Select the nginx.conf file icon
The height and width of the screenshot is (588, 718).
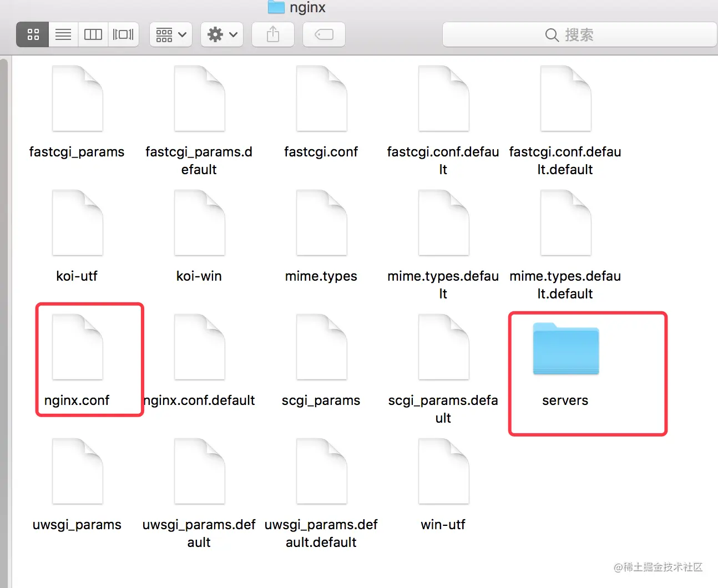[x=78, y=347]
